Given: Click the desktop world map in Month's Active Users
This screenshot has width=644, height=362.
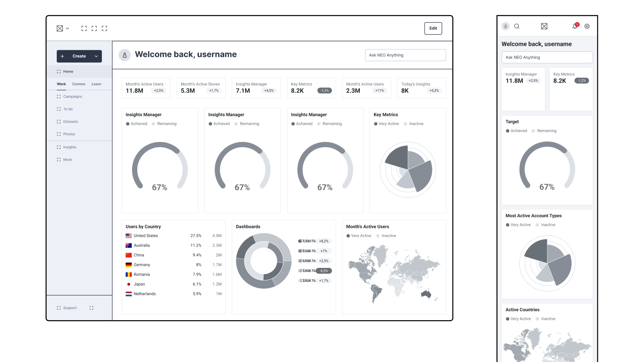Looking at the screenshot, I should (x=394, y=274).
